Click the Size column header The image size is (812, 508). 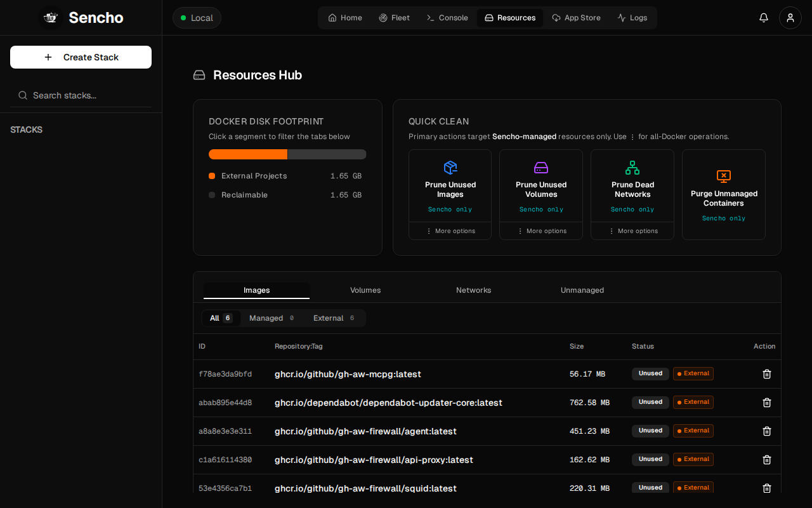[577, 347]
